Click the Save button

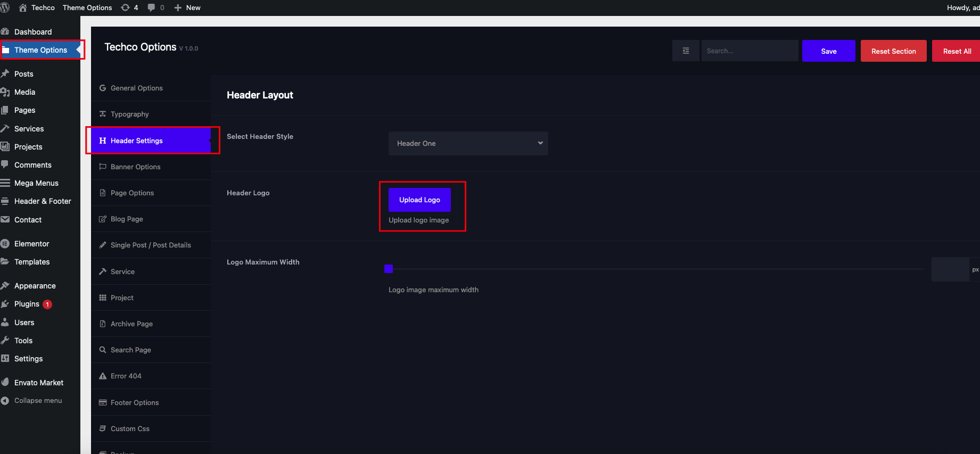point(828,51)
